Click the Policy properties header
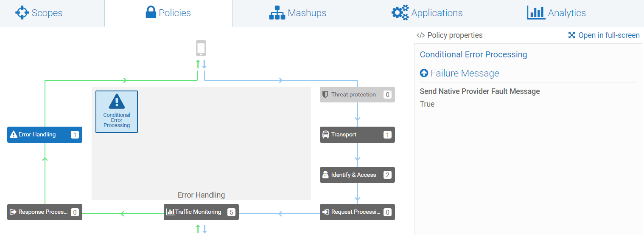The height and width of the screenshot is (235, 644). pos(450,35)
